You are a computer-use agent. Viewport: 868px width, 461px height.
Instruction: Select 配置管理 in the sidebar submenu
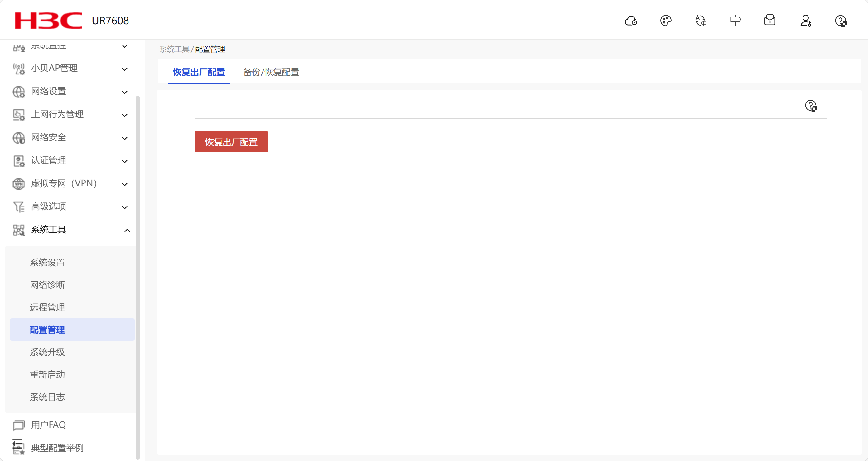[x=72, y=330]
